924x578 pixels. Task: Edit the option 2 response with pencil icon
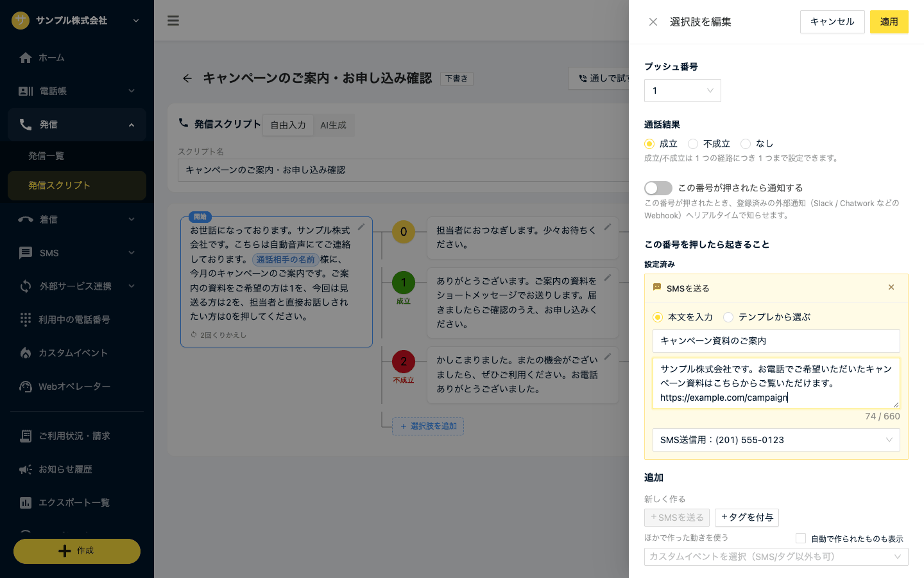[608, 356]
